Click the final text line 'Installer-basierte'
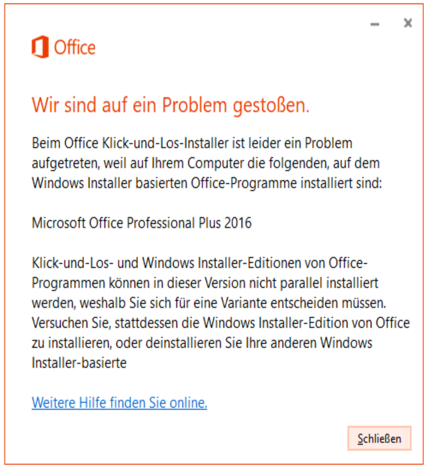427x469 pixels. 79,363
